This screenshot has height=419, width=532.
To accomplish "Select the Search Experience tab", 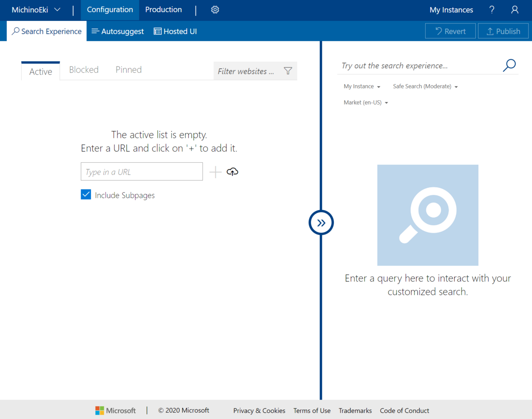I will pyautogui.click(x=47, y=31).
